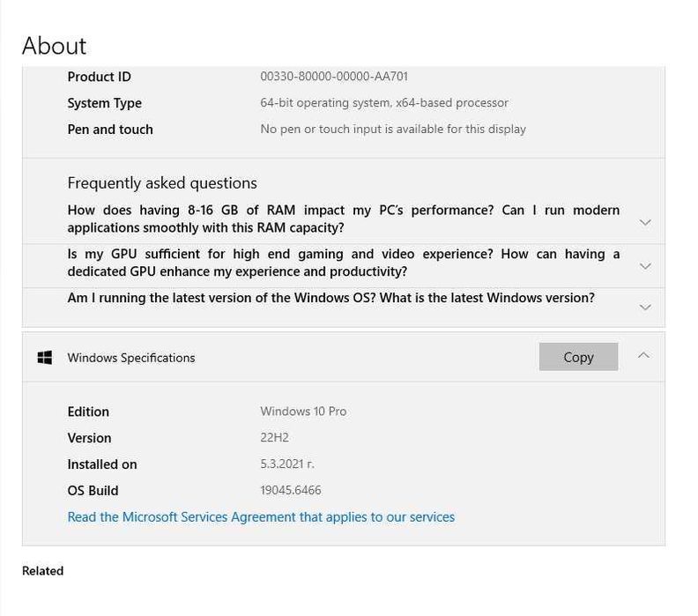The height and width of the screenshot is (616, 698).
Task: Copy the Windows Specifications
Action: (x=578, y=357)
